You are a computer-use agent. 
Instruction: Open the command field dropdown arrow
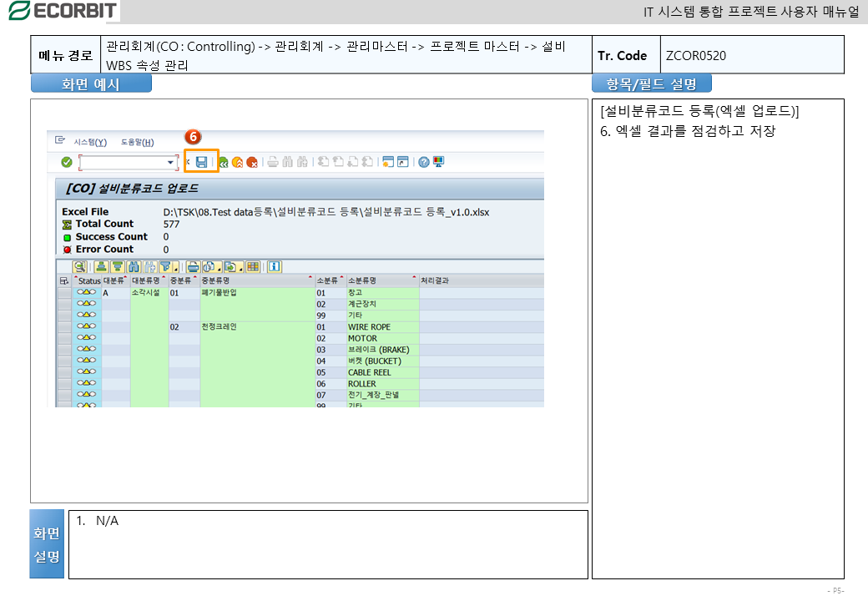point(171,162)
